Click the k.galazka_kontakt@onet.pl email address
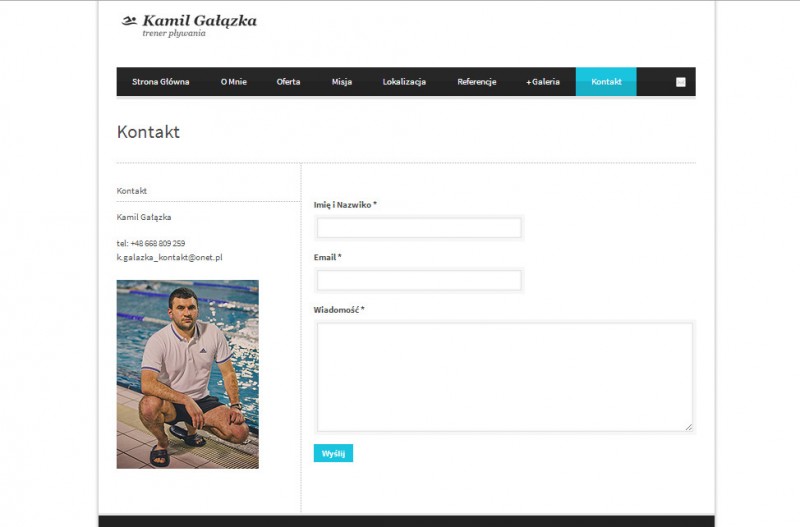800x527 pixels. tap(169, 257)
